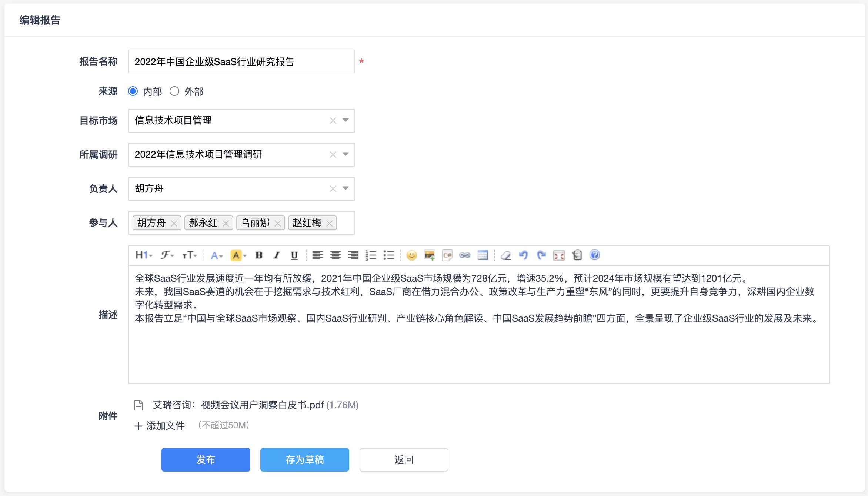The image size is (868, 496).
Task: Open editor help question mark icon
Action: 594,255
